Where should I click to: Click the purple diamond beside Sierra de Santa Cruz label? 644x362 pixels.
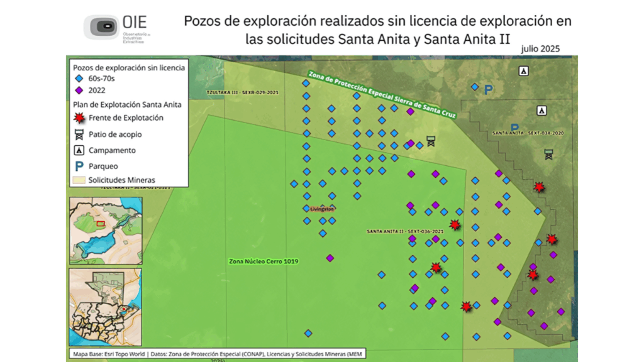pos(410,112)
